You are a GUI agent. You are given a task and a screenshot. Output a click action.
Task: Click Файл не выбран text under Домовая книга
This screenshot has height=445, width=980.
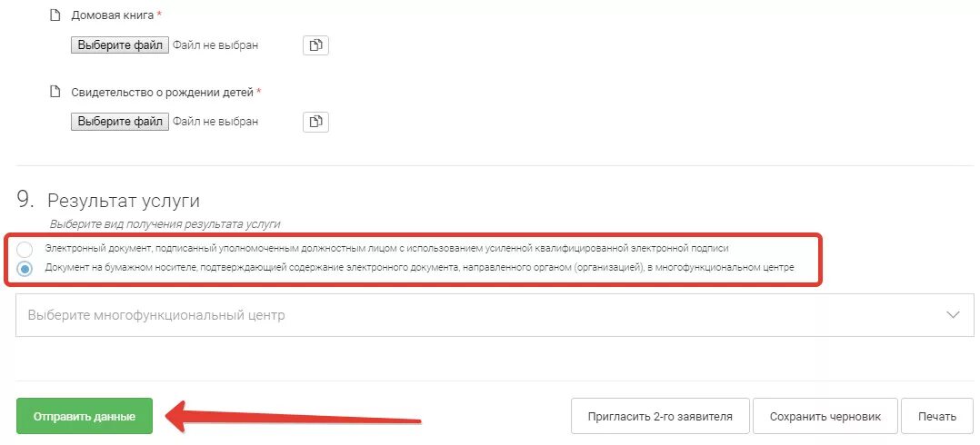tap(215, 44)
